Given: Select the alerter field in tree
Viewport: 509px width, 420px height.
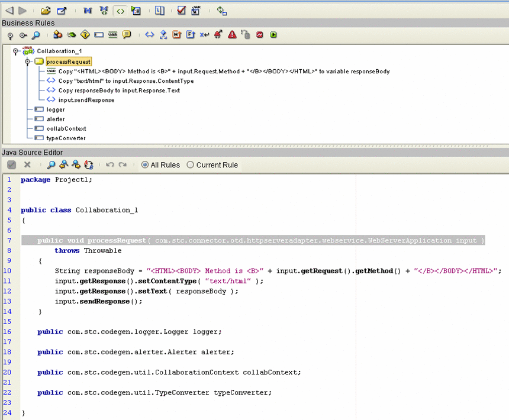Looking at the screenshot, I should (56, 119).
